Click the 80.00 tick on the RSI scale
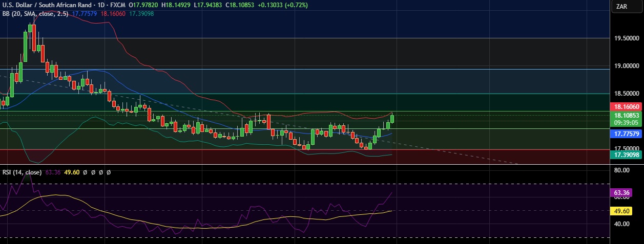This screenshot has height=244, width=644. [x=621, y=170]
